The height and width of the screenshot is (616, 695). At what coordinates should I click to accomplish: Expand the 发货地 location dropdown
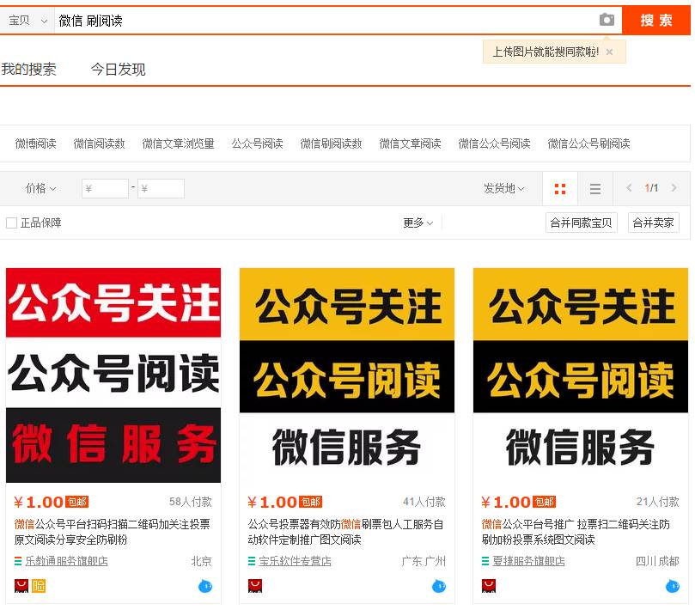(504, 189)
